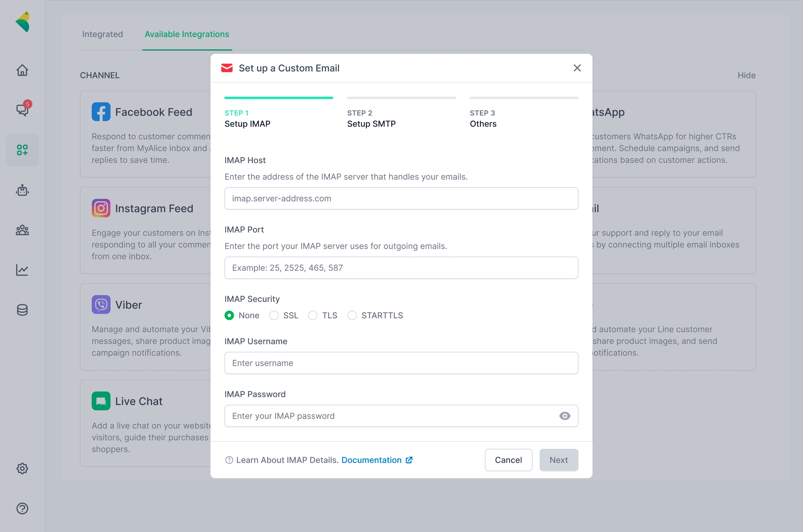
Task: Open the database stack sidebar icon
Action: tap(22, 310)
